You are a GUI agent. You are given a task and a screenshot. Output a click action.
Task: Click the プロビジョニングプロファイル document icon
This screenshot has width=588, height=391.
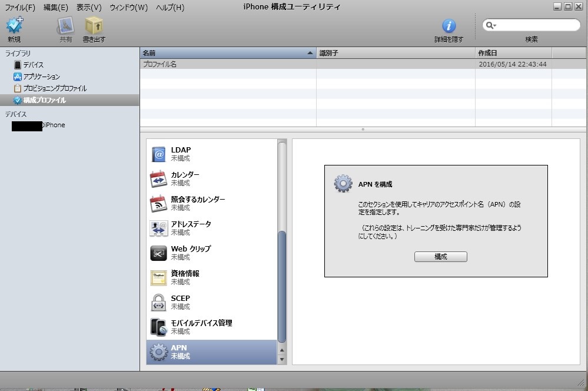click(x=18, y=88)
